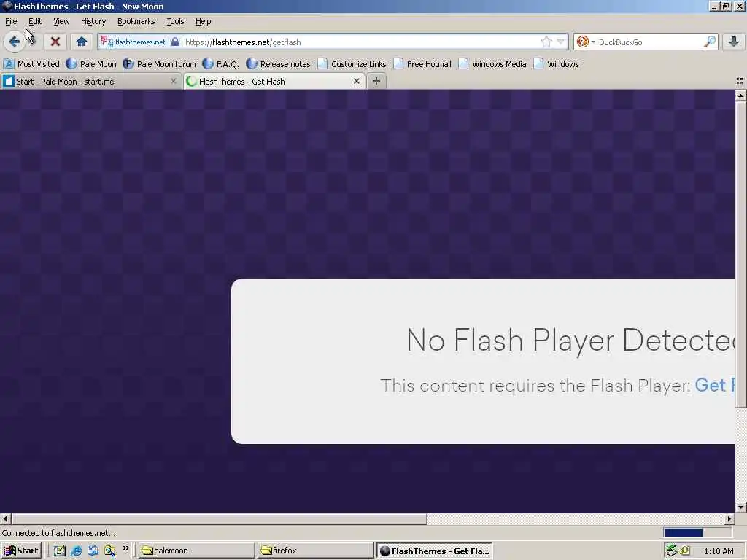Click the Pale Moon title bar icon
The height and width of the screenshot is (560, 747).
pyautogui.click(x=7, y=6)
